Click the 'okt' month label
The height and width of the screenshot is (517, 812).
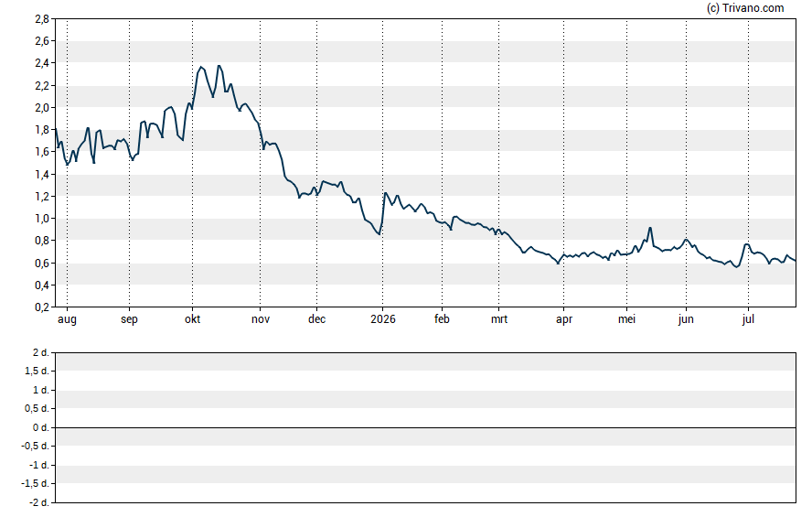click(193, 318)
